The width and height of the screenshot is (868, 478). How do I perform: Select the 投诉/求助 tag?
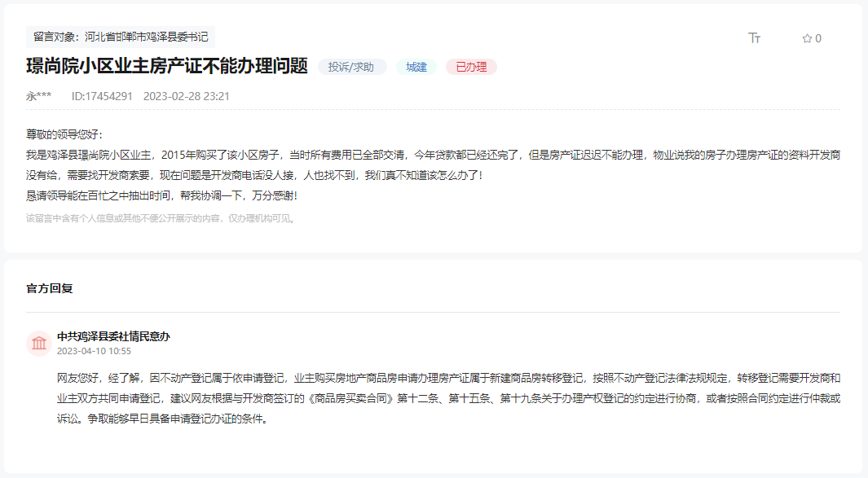point(351,67)
